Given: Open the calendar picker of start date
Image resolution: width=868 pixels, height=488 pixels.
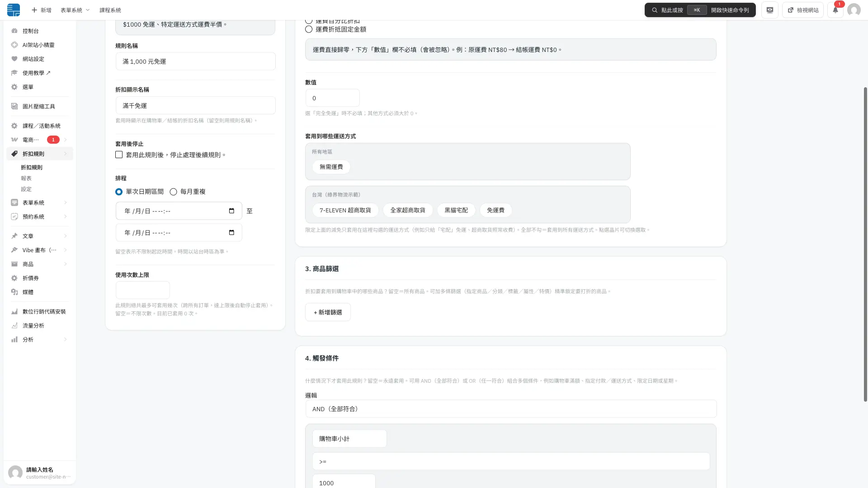Looking at the screenshot, I should (x=231, y=211).
